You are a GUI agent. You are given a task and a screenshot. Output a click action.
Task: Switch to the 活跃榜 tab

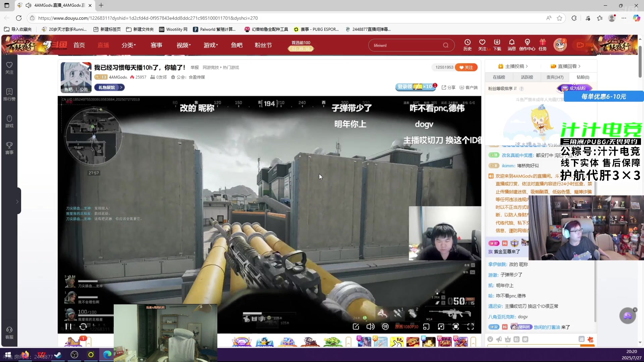pos(527,77)
